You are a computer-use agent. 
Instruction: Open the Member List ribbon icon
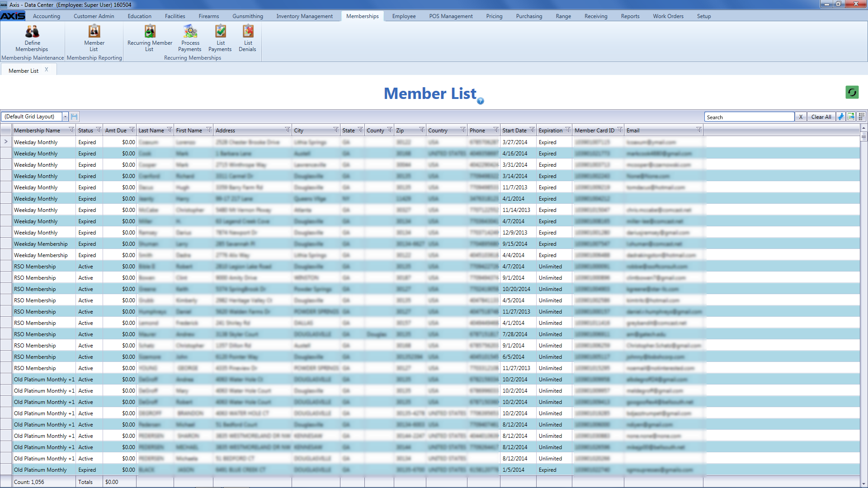click(94, 38)
